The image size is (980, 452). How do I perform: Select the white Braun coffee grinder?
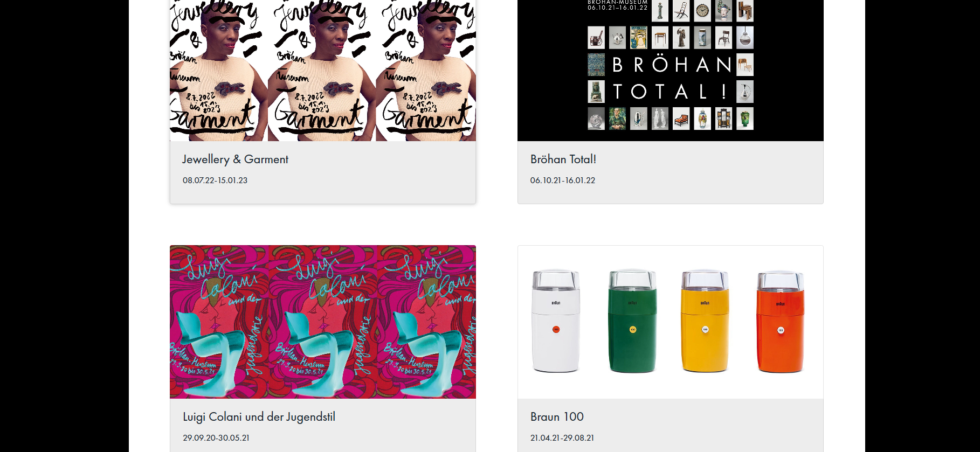pos(556,321)
